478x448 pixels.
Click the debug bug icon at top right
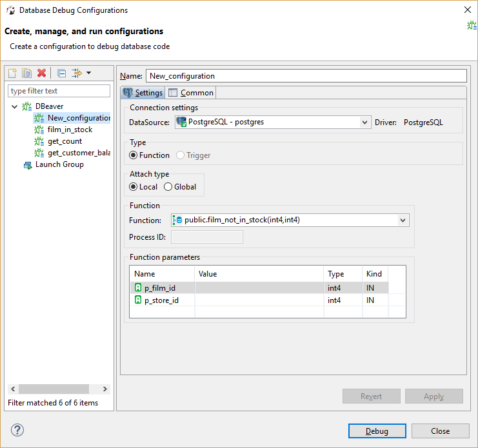pyautogui.click(x=472, y=25)
